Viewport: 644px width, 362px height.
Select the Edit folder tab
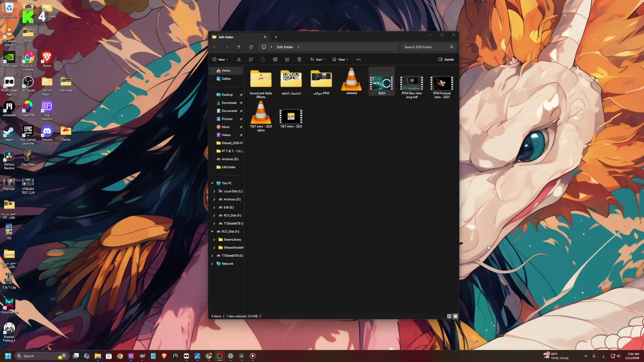pyautogui.click(x=239, y=37)
